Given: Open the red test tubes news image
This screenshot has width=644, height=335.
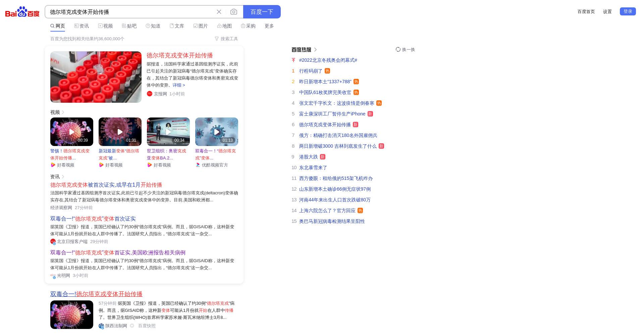Looking at the screenshot, I should (96, 77).
